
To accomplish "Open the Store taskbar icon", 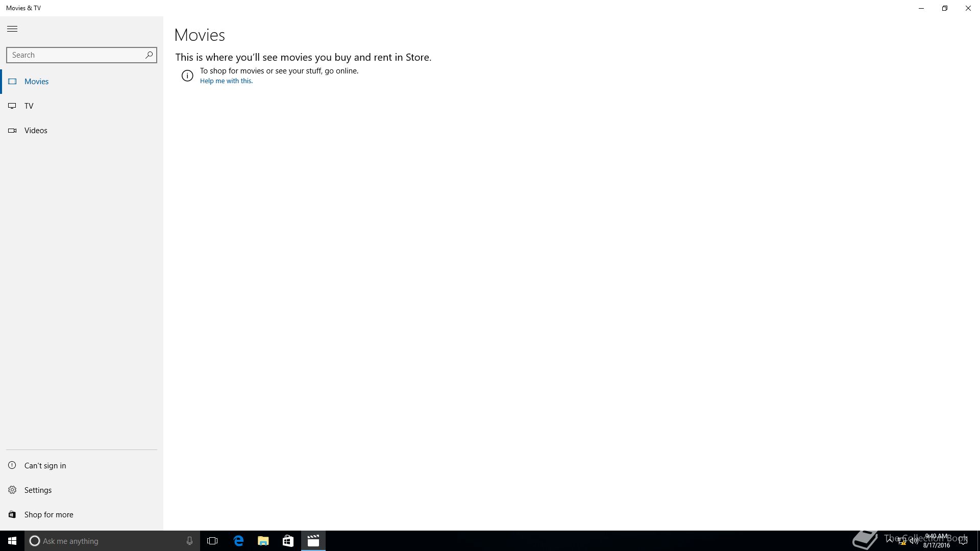I will pos(288,541).
